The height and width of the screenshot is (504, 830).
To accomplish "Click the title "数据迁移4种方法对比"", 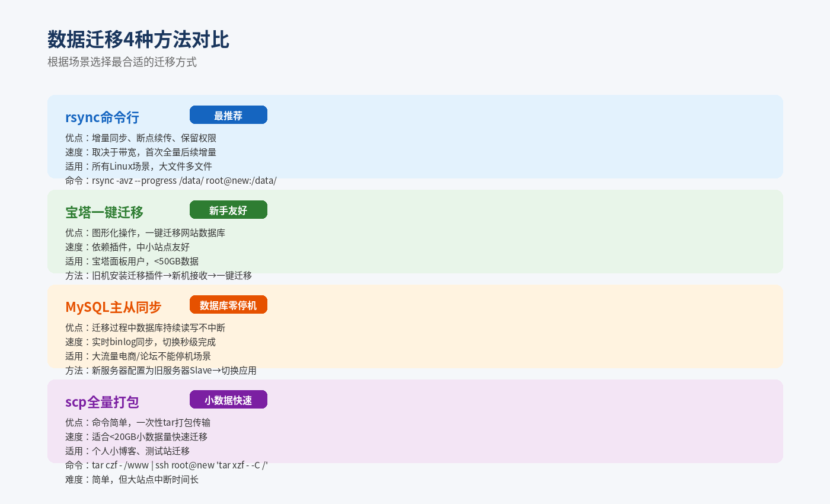I will 138,40.
